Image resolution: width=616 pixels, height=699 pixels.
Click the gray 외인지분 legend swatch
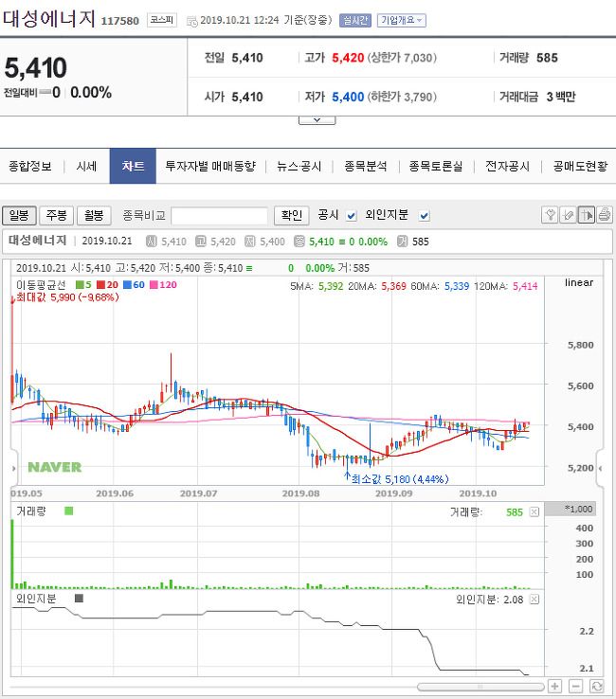click(79, 599)
